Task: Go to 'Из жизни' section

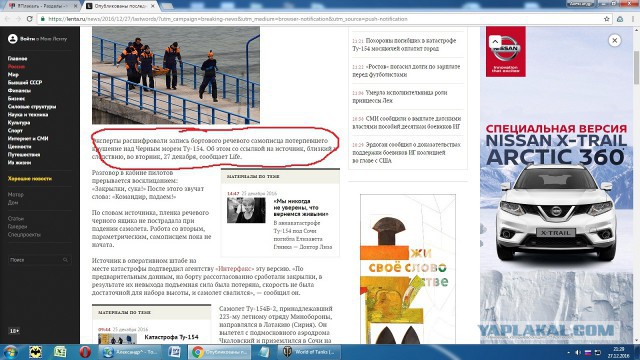Action: pyautogui.click(x=19, y=162)
